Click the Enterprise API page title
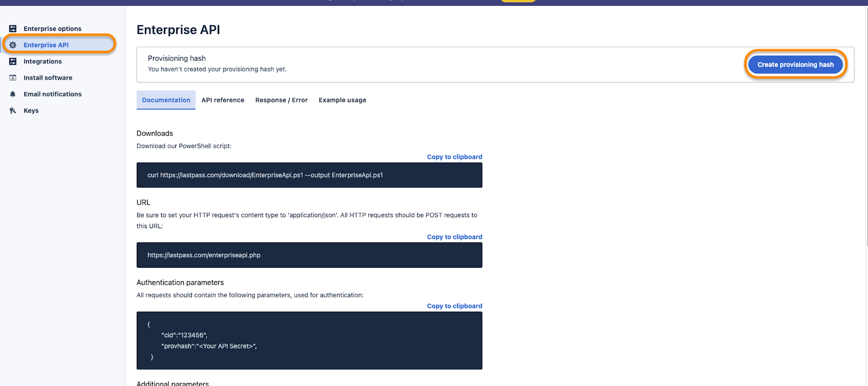 pyautogui.click(x=178, y=30)
